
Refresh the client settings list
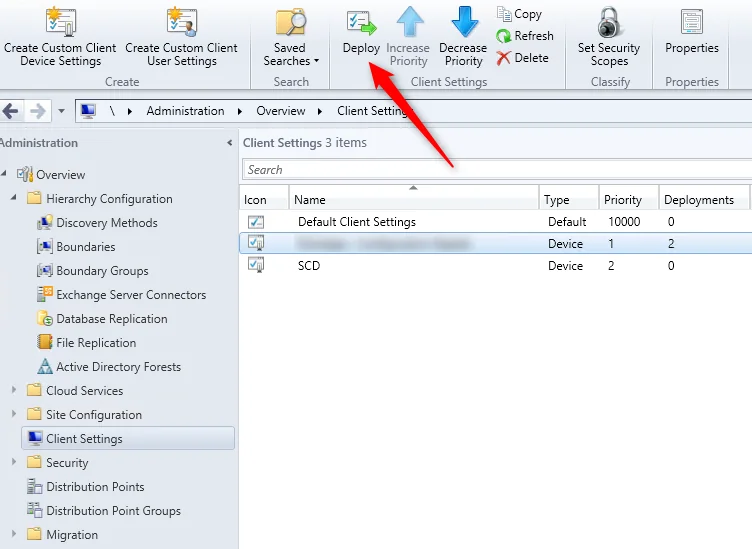coord(525,36)
